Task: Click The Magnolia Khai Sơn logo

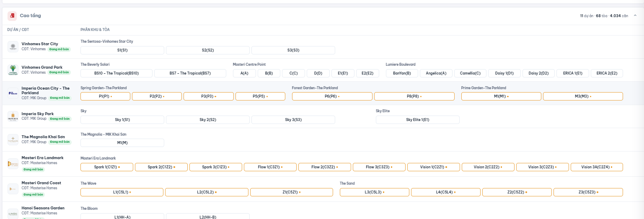Action: click(x=13, y=139)
